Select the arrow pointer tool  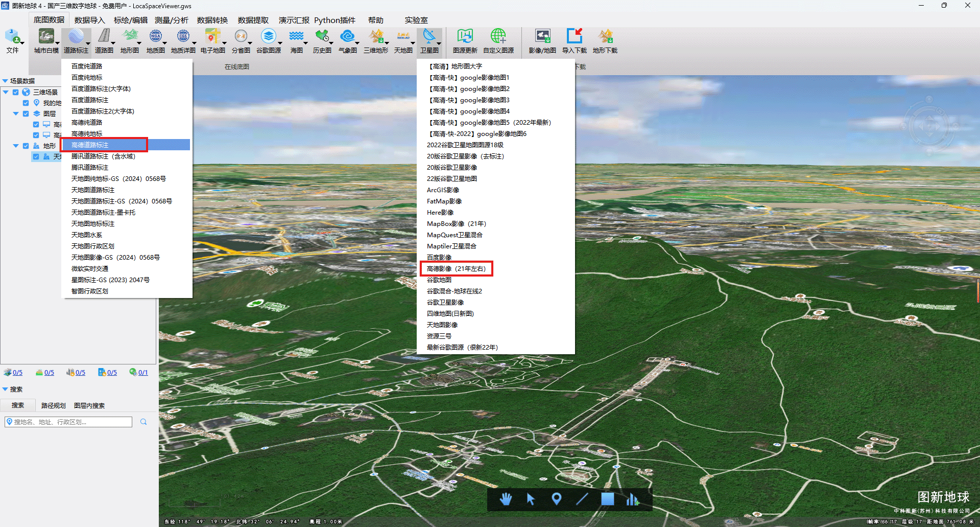531,499
